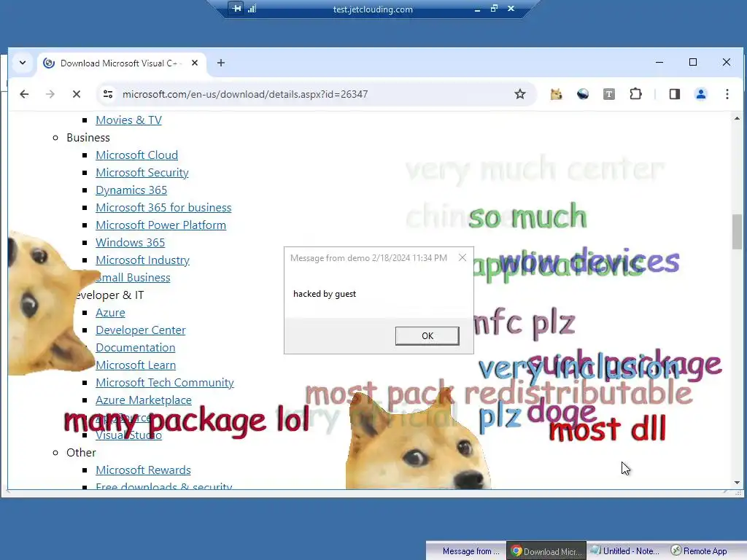Open Chrome three-dot menu
This screenshot has width=747, height=560.
pyautogui.click(x=727, y=94)
